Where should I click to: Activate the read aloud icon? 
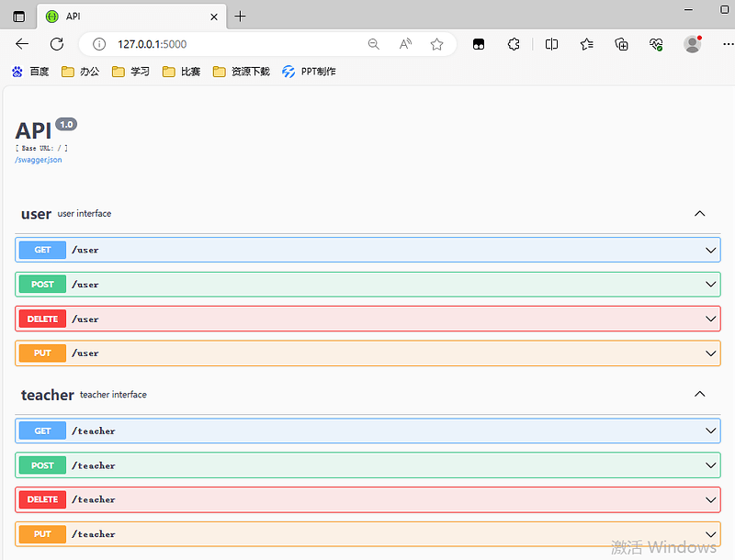pos(405,44)
